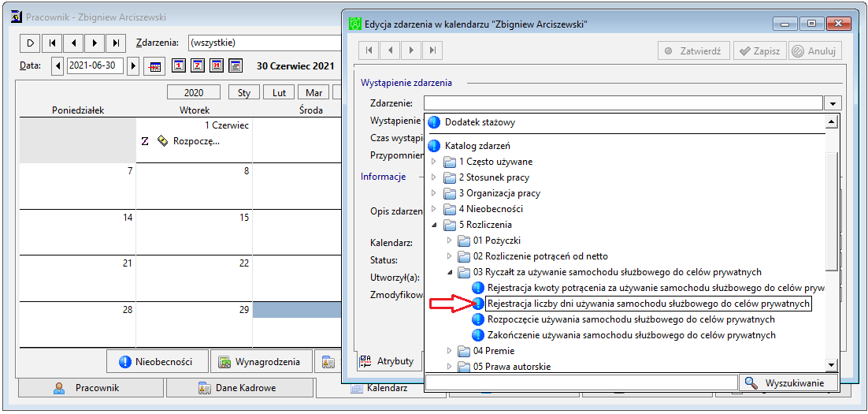
Task: Click the search text field beside Wyszukiwanie
Action: point(581,383)
